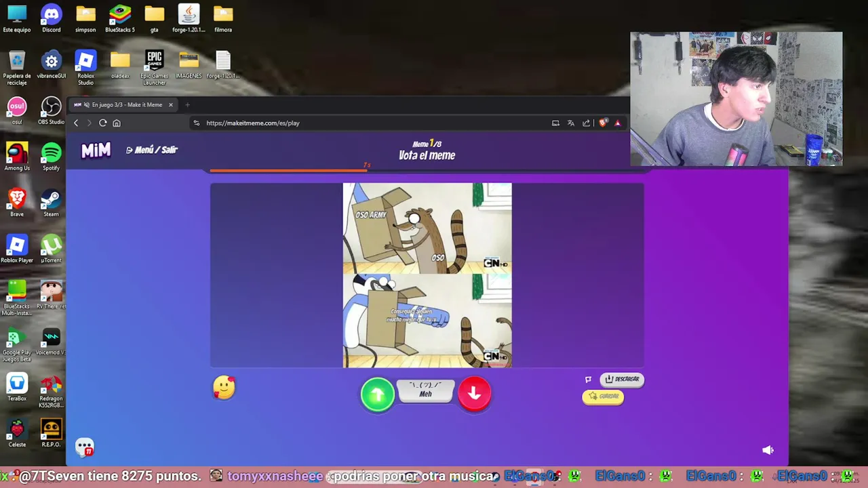This screenshot has height=488, width=868.
Task: Select the oladeax folder
Action: point(120,65)
